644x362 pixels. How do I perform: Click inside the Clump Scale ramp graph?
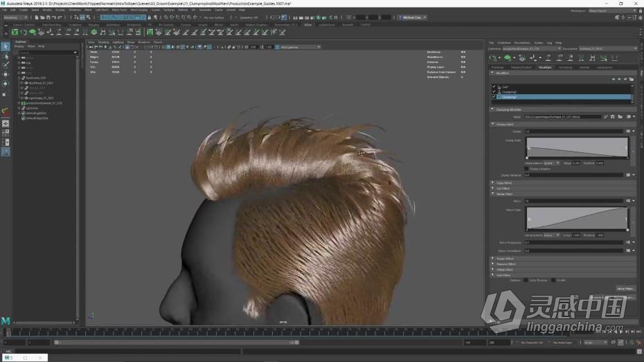click(x=577, y=147)
